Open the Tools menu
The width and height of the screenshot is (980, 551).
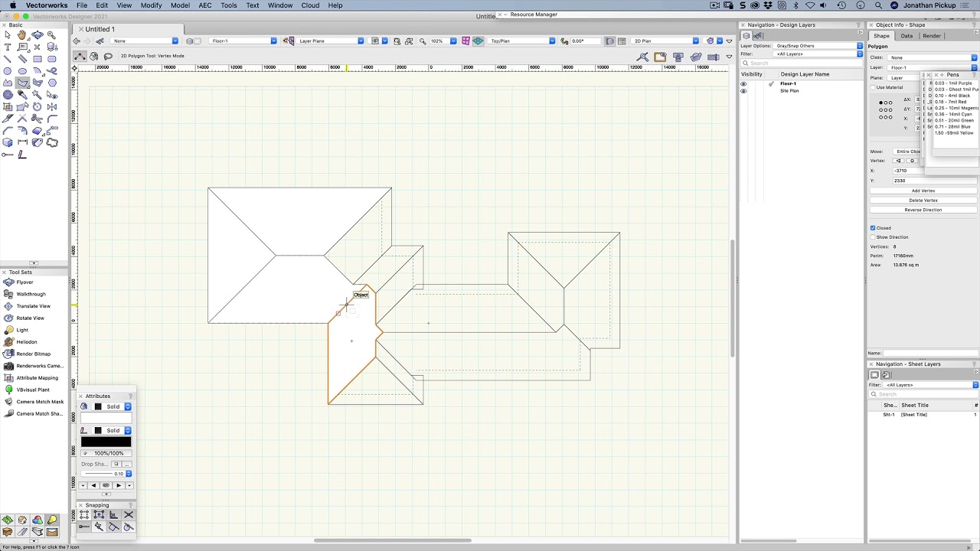229,5
